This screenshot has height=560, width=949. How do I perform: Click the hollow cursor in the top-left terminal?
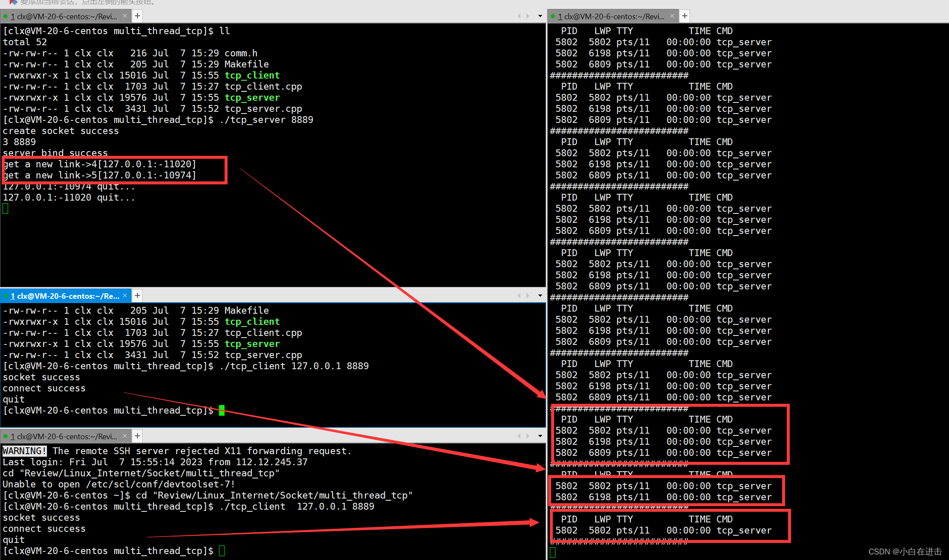pos(6,208)
